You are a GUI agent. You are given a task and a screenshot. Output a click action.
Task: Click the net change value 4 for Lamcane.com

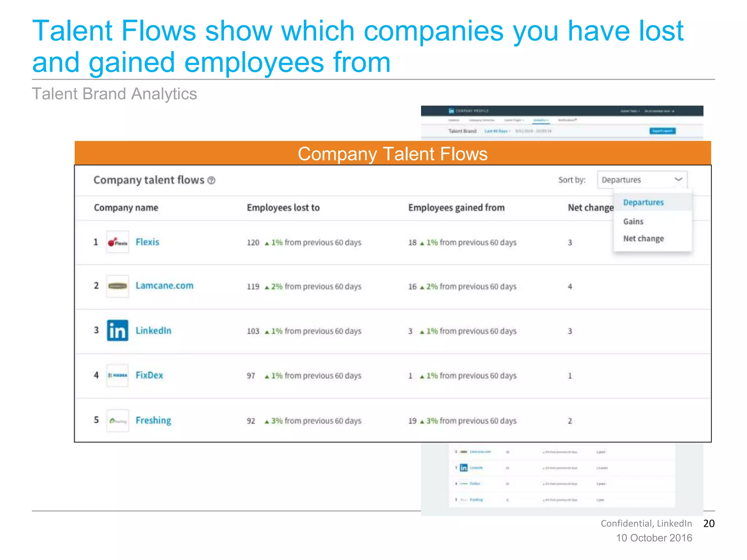pos(570,287)
